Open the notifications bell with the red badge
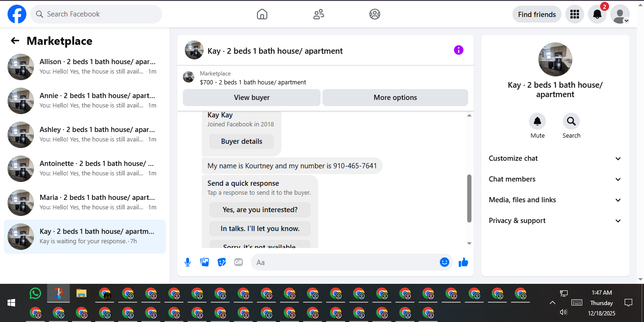This screenshot has height=322, width=644. click(597, 14)
